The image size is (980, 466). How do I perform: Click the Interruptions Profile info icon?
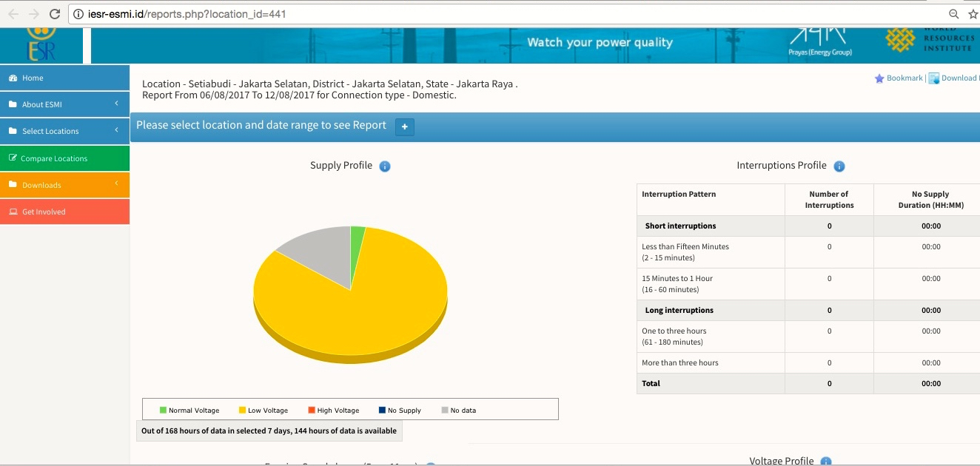click(x=839, y=166)
